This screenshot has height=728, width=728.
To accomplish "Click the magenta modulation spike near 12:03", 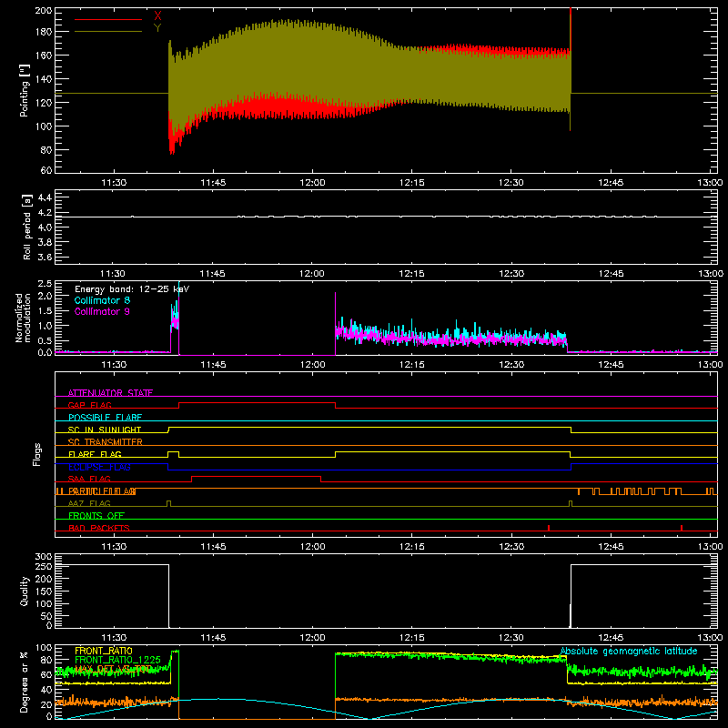I will pyautogui.click(x=335, y=324).
